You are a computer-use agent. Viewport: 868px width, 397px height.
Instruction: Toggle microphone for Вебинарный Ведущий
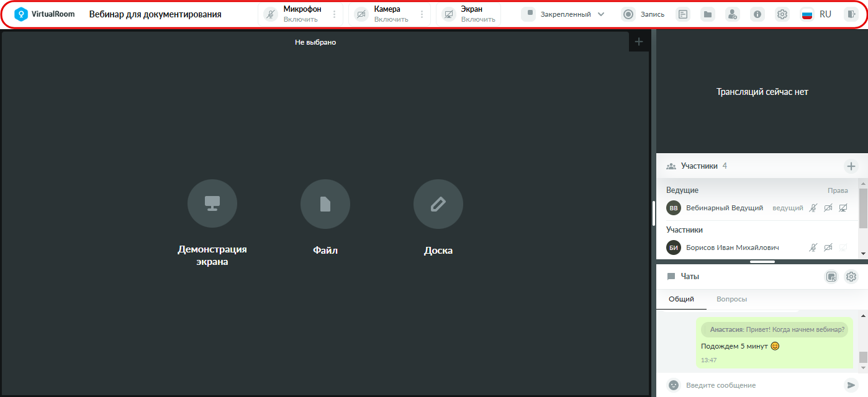tap(813, 208)
